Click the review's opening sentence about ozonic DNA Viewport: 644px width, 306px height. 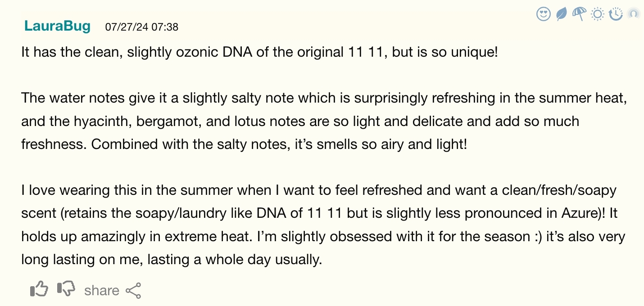pos(259,52)
